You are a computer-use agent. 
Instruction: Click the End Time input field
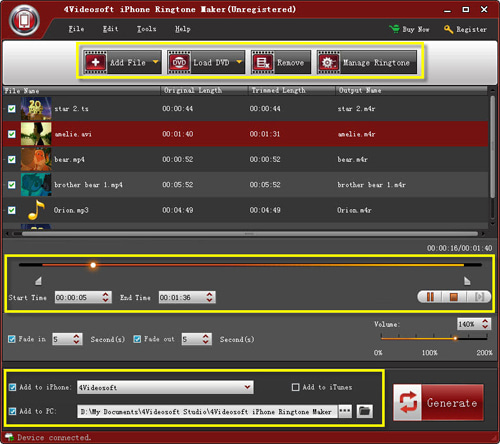click(182, 297)
